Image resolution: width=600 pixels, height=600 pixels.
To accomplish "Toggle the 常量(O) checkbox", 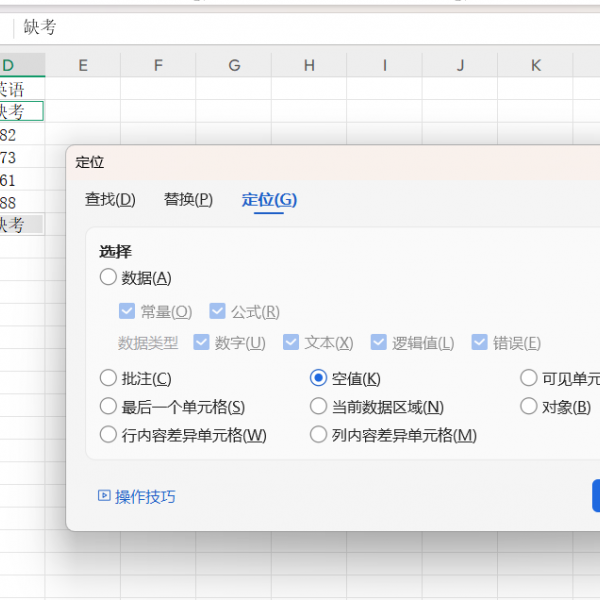I will (127, 312).
